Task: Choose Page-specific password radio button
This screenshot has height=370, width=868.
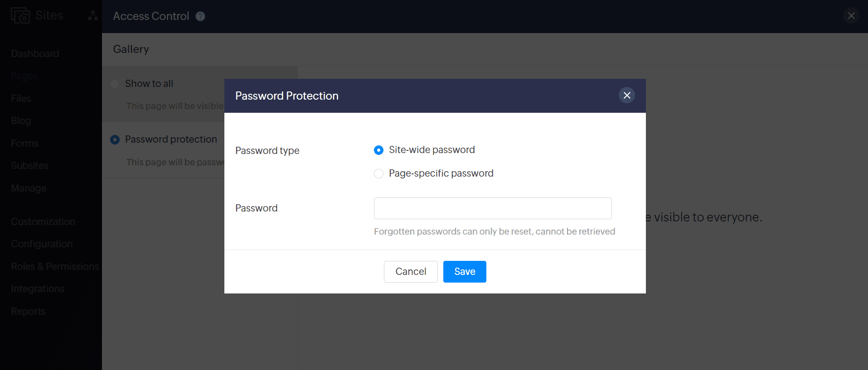Action: click(378, 173)
